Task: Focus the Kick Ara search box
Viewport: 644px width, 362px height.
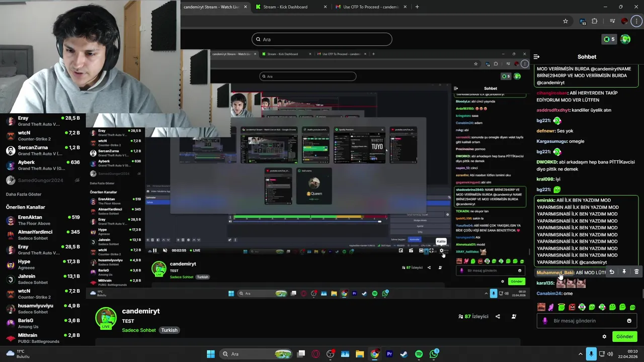Action: coord(321,39)
